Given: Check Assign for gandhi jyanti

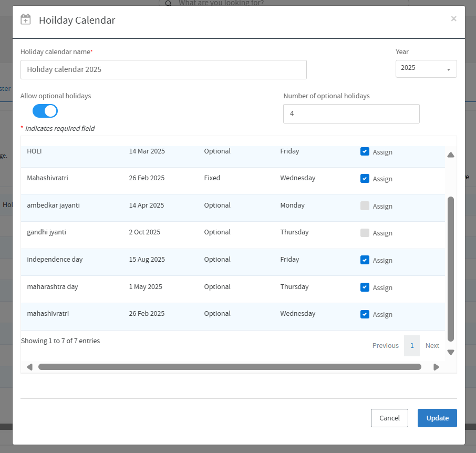Looking at the screenshot, I should point(365,233).
